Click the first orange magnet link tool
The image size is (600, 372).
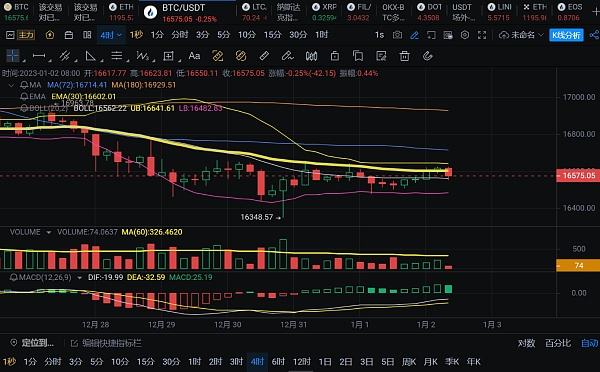pyautogui.click(x=217, y=56)
